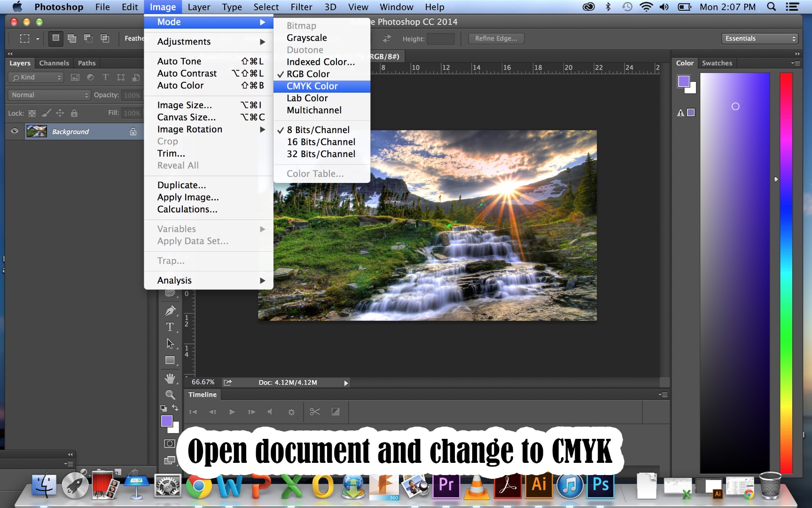Expand the Image Rotation submenu

[x=209, y=129]
